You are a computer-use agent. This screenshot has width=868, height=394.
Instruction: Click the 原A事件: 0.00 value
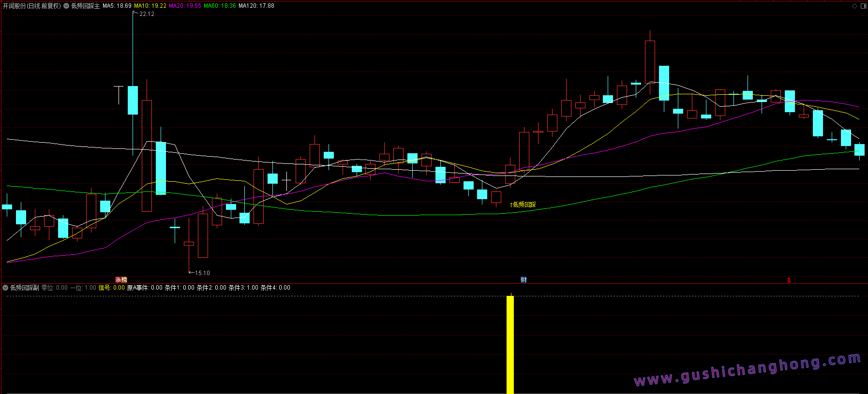145,288
